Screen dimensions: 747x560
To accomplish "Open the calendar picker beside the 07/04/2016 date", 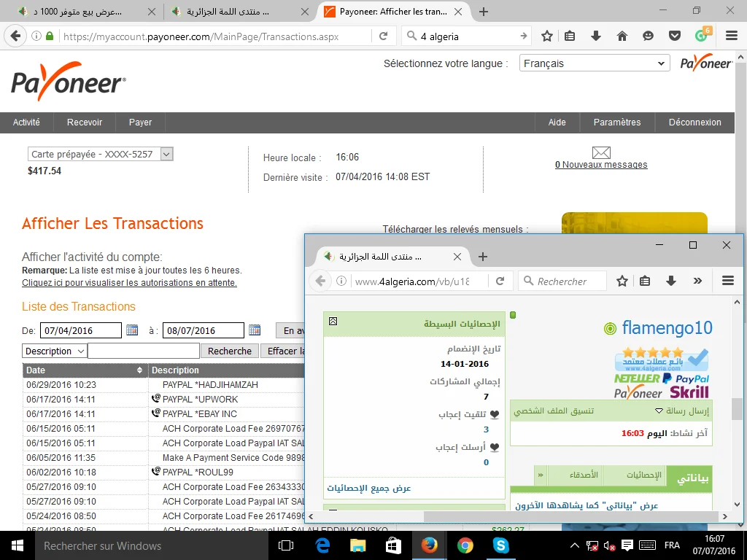I will [132, 330].
